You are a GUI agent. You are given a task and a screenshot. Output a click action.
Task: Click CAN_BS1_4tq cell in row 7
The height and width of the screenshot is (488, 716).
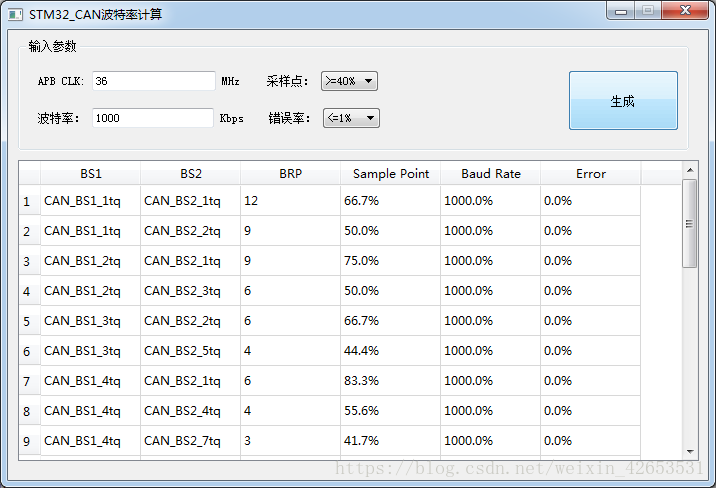pyautogui.click(x=90, y=381)
